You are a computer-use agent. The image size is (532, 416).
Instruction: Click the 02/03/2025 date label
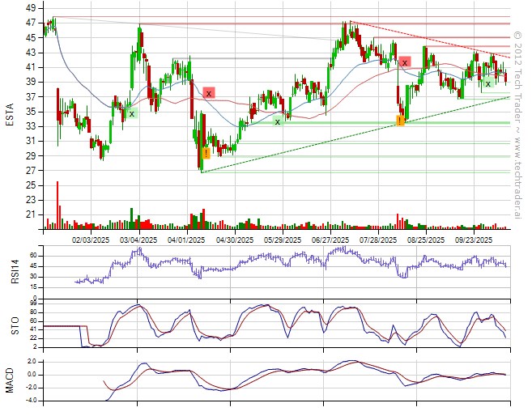pyautogui.click(x=91, y=240)
